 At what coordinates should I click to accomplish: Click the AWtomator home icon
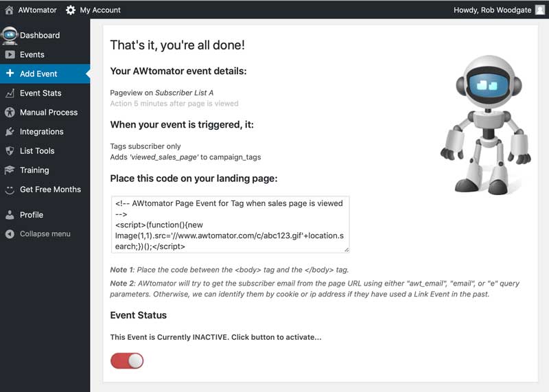[9, 10]
